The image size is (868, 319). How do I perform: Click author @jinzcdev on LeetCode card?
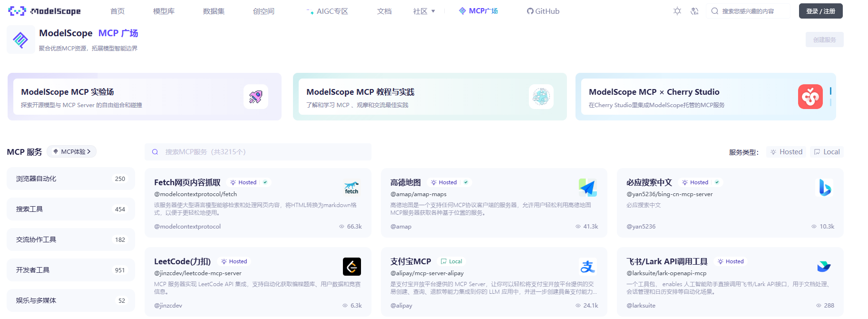click(x=168, y=306)
